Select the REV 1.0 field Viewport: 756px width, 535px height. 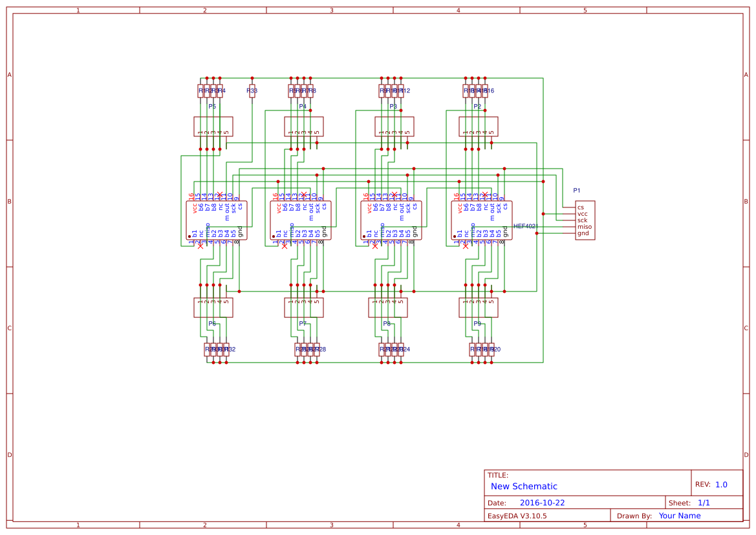click(x=721, y=485)
